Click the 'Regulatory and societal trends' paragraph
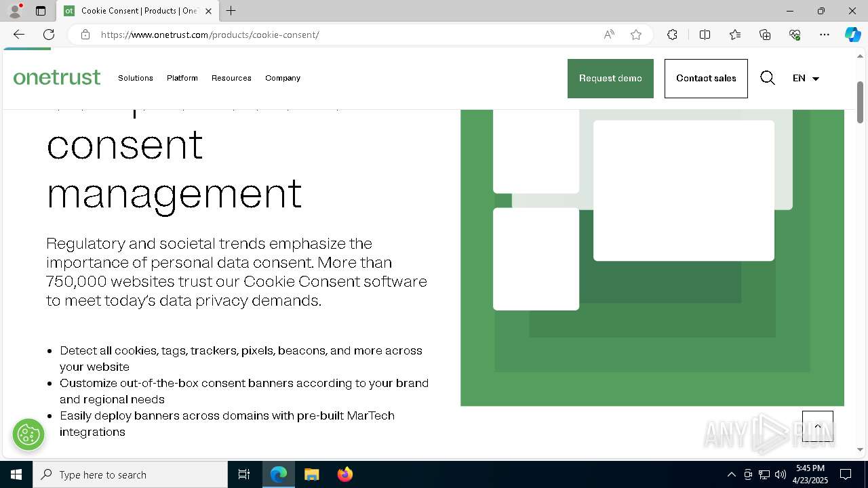 coord(237,272)
